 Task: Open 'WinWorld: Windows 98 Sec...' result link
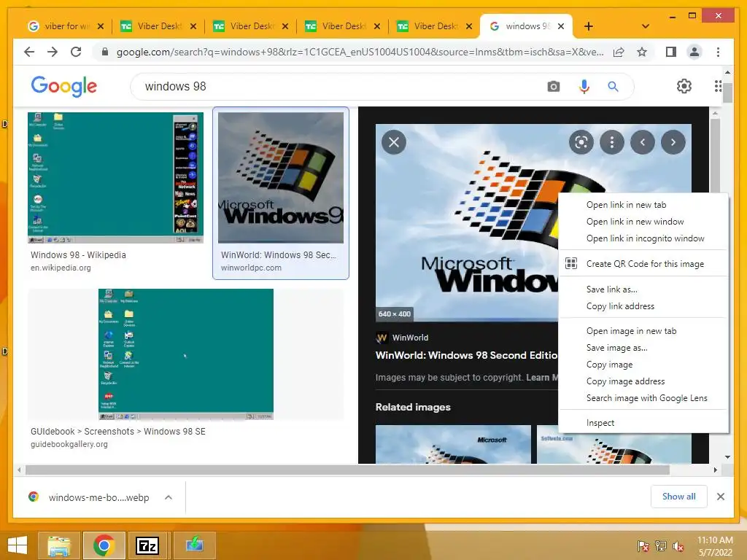point(279,254)
